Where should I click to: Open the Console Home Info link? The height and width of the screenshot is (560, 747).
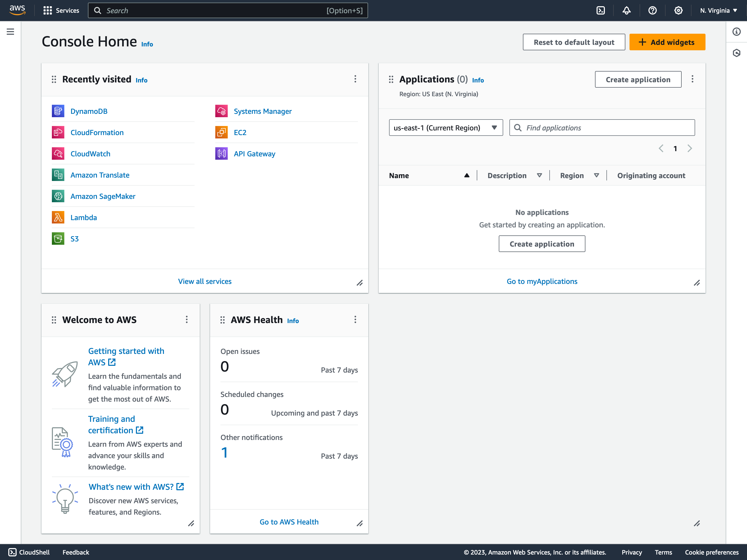click(147, 44)
